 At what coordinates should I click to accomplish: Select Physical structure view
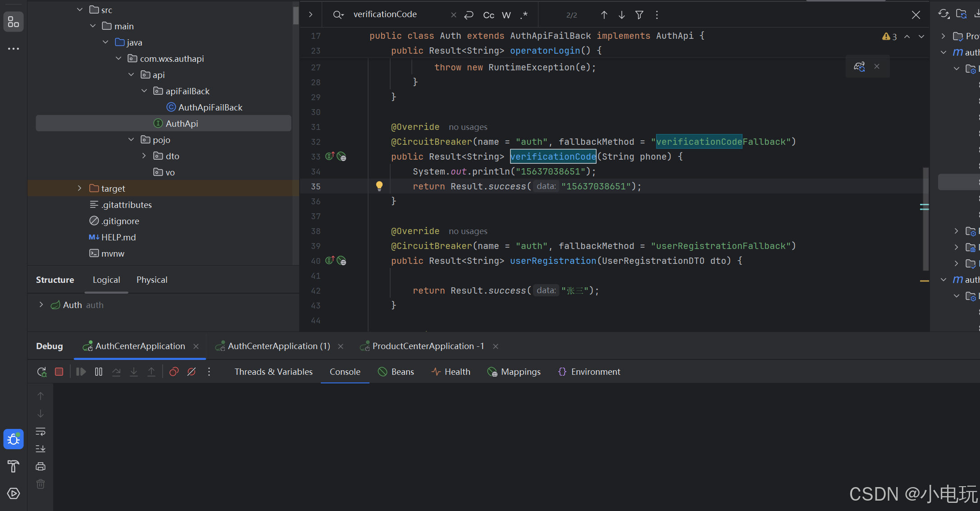tap(152, 280)
